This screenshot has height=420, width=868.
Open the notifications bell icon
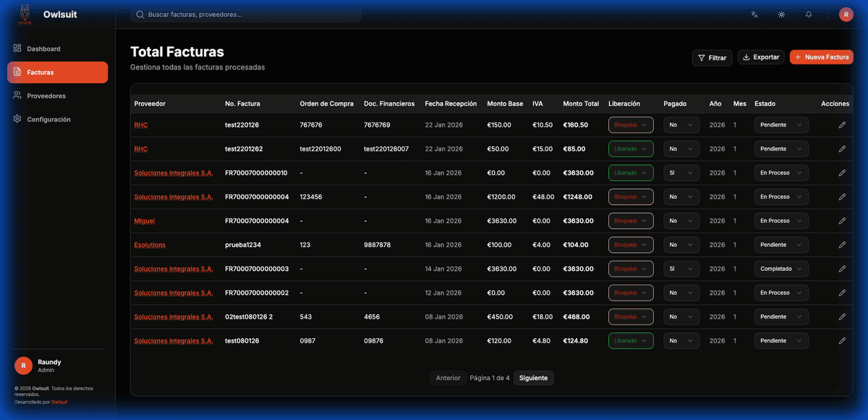tap(808, 14)
